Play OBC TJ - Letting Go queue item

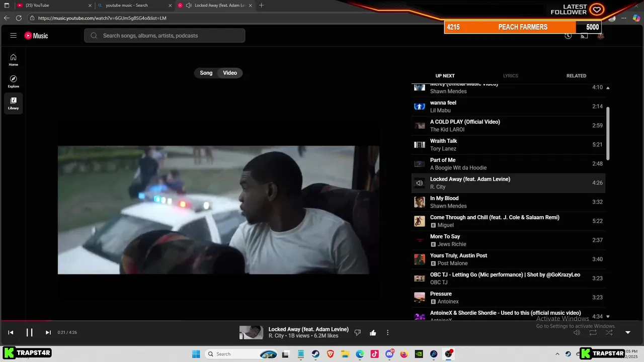pyautogui.click(x=508, y=279)
